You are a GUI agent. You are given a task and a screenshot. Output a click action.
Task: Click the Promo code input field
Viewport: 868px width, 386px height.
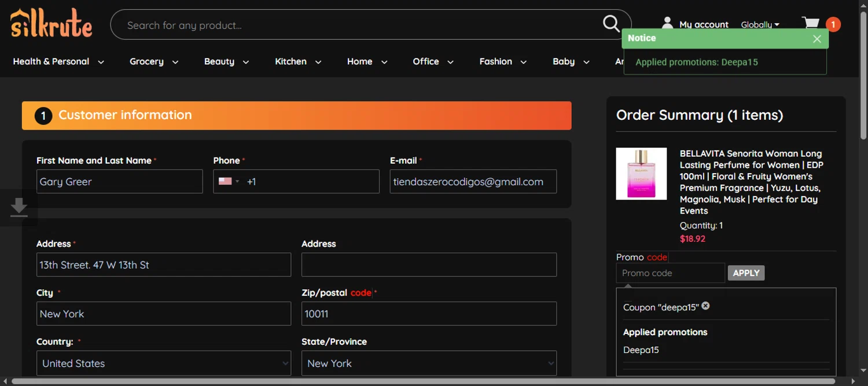click(670, 273)
